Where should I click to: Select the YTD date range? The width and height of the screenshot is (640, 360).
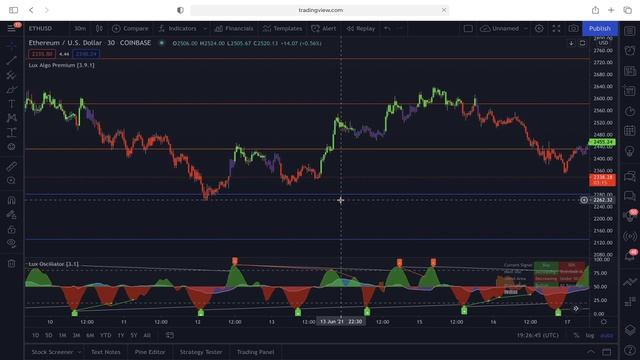105,335
